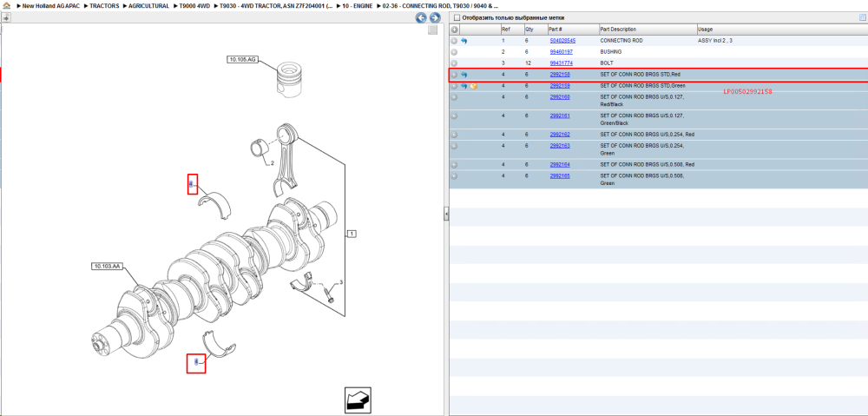This screenshot has width=868, height=416.
Task: Click the Ref column header
Action: [511, 30]
